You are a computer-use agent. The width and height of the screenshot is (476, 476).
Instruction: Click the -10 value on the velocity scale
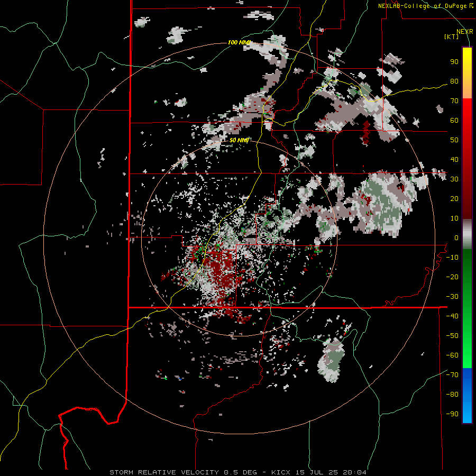452,258
